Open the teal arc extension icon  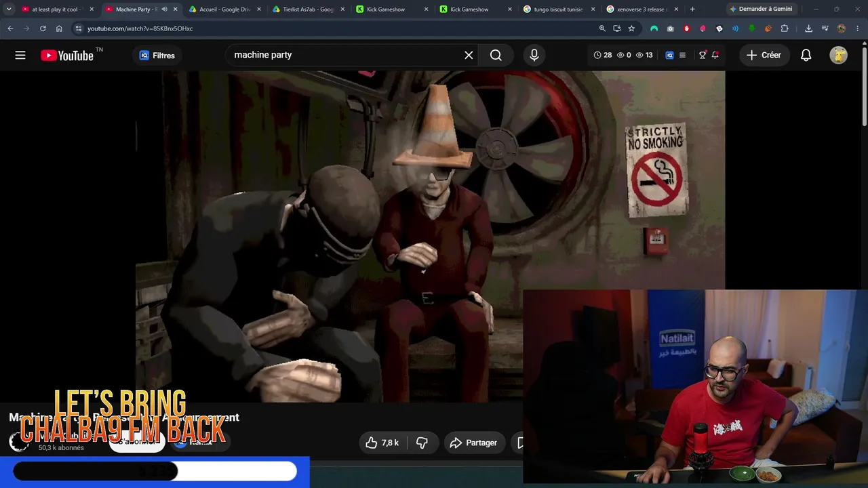654,28
